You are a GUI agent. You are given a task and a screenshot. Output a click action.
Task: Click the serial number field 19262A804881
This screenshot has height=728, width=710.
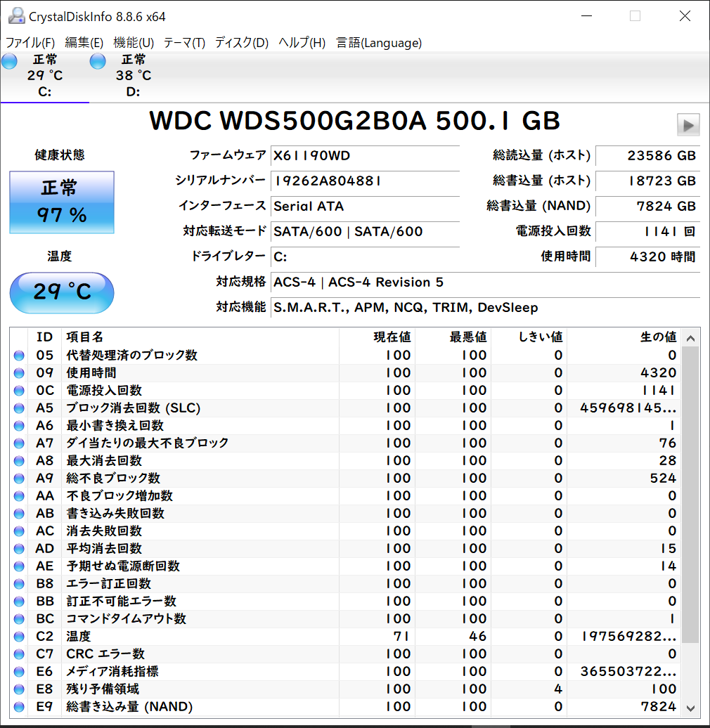[365, 181]
